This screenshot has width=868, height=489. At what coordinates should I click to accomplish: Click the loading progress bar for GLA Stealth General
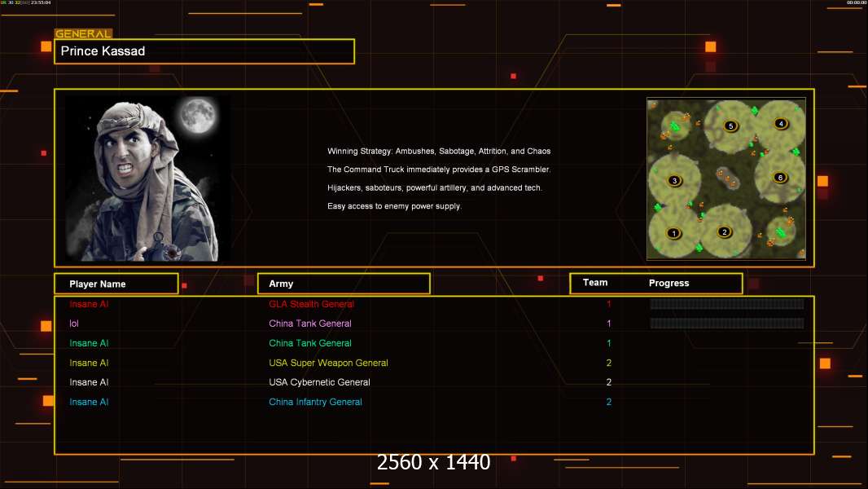[x=727, y=303]
